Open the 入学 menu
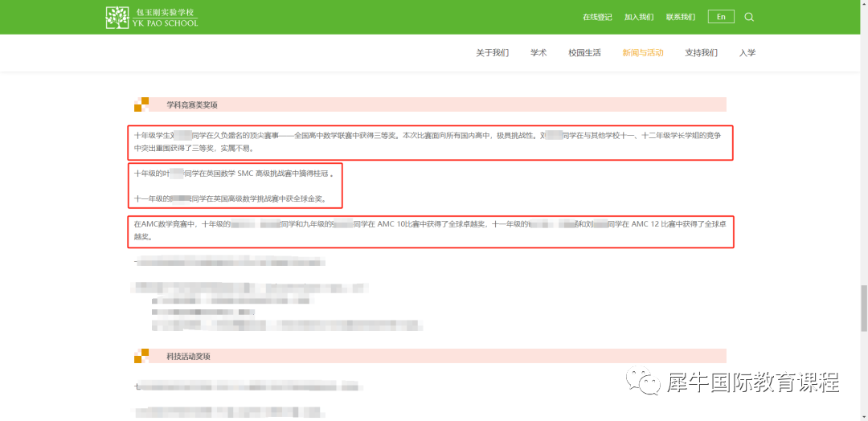Screen dimensions: 868x421 (747, 53)
